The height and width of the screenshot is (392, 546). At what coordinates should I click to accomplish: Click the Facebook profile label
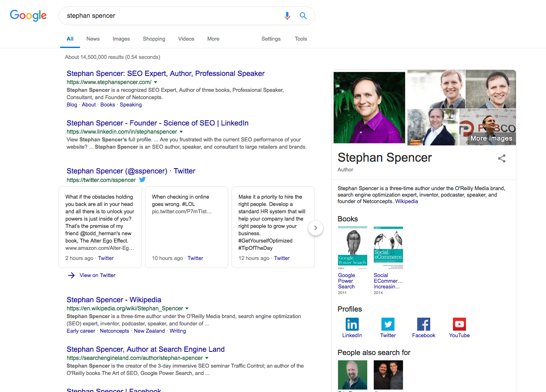click(x=424, y=336)
